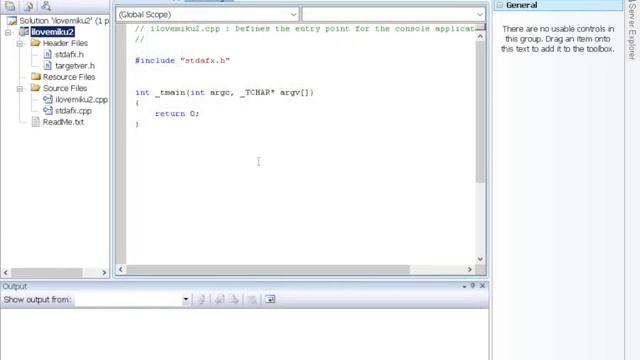Click the Header Files folder icon
This screenshot has width=640, height=360.
pos(36,43)
